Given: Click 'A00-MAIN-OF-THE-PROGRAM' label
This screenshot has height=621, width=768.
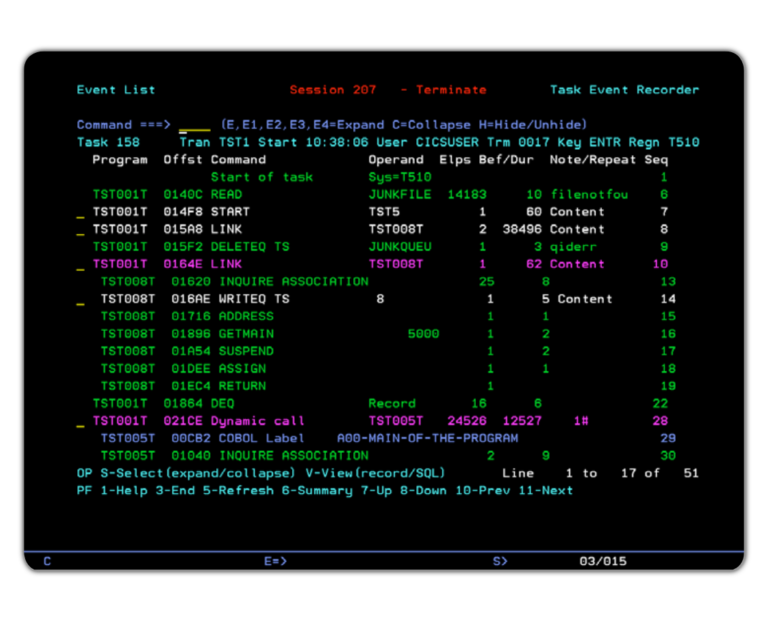Looking at the screenshot, I should pos(428,438).
